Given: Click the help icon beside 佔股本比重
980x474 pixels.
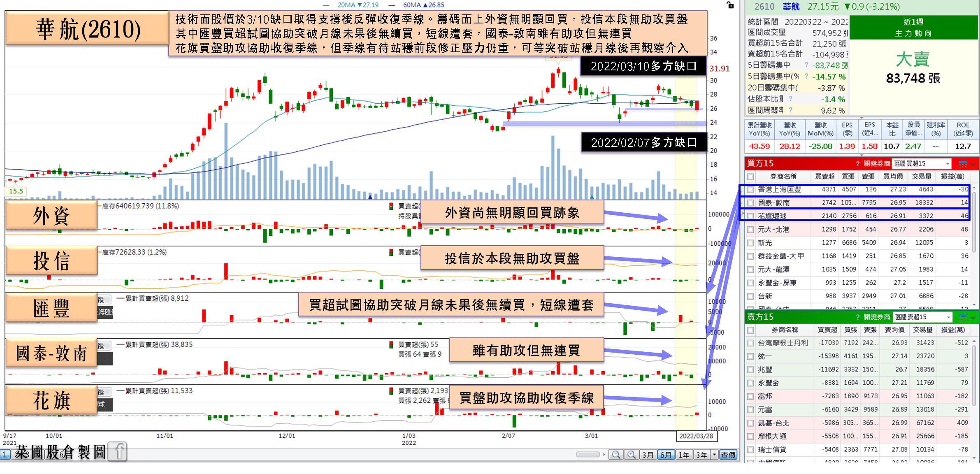Looking at the screenshot, I should click(x=791, y=99).
